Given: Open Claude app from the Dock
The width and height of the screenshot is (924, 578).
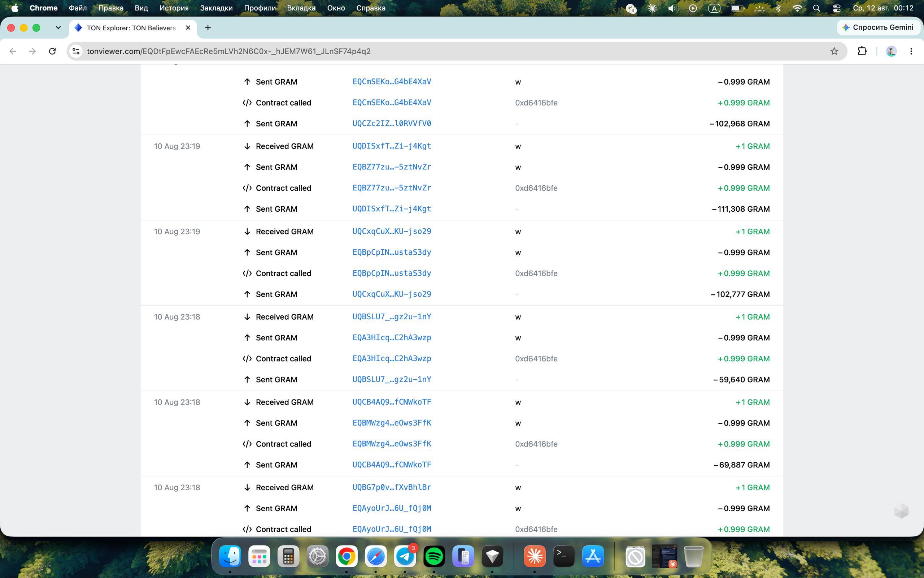Looking at the screenshot, I should pyautogui.click(x=535, y=556).
